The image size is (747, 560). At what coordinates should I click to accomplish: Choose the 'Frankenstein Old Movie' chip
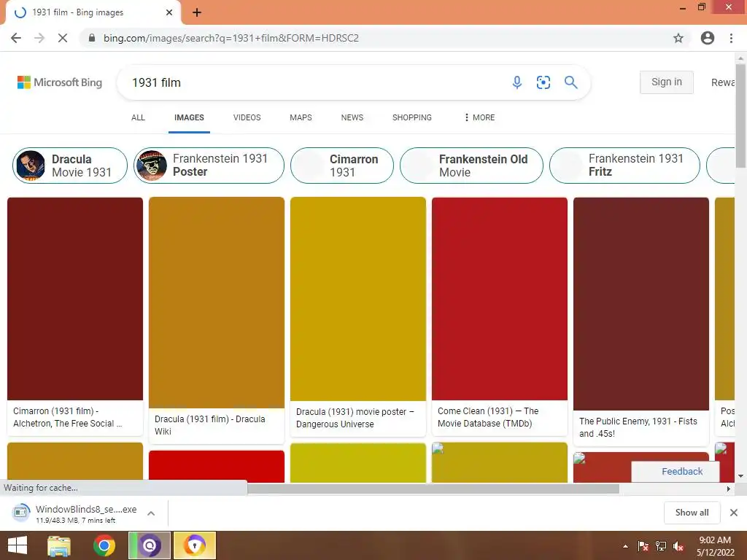pyautogui.click(x=472, y=166)
